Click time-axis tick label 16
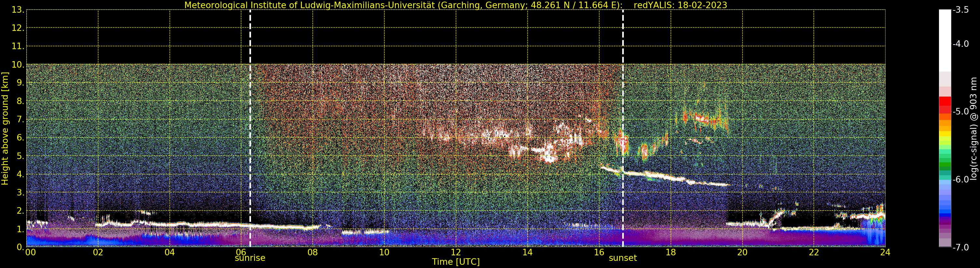 tap(599, 252)
